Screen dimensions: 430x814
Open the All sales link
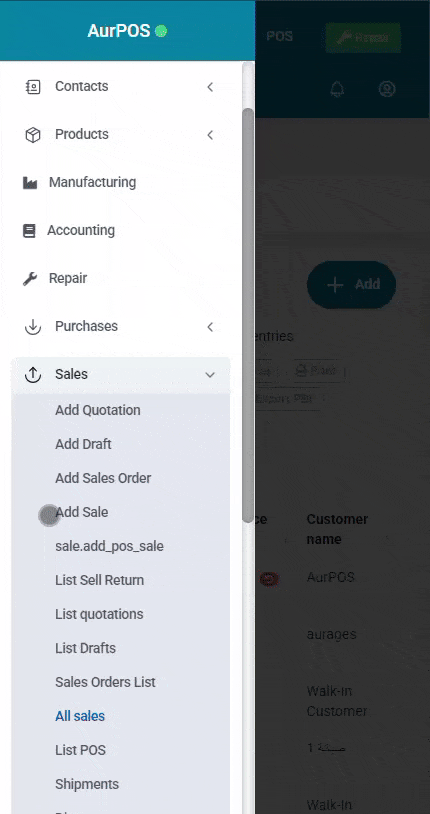(x=80, y=716)
